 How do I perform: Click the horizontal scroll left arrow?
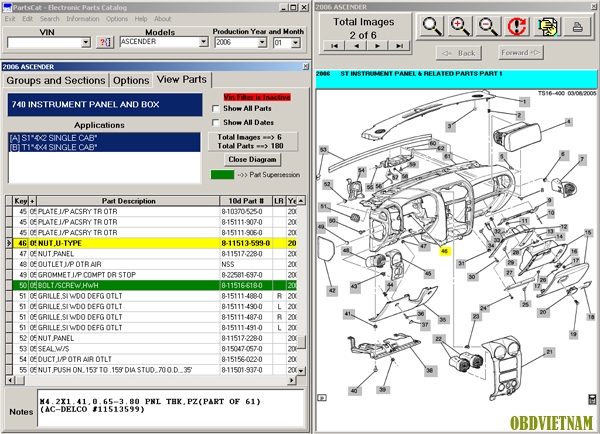[x=10, y=380]
